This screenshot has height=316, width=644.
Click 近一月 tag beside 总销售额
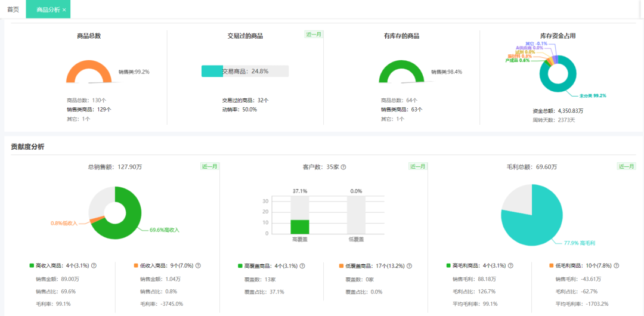click(210, 166)
